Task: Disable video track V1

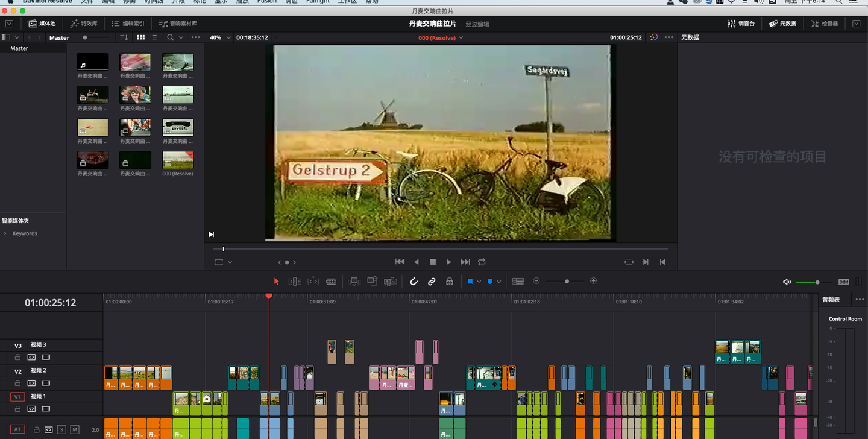Action: click(46, 409)
